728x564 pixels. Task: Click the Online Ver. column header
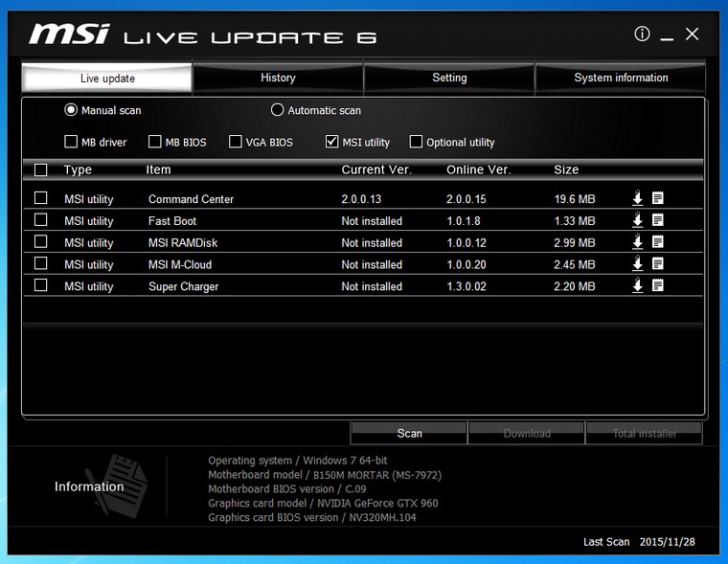(479, 169)
